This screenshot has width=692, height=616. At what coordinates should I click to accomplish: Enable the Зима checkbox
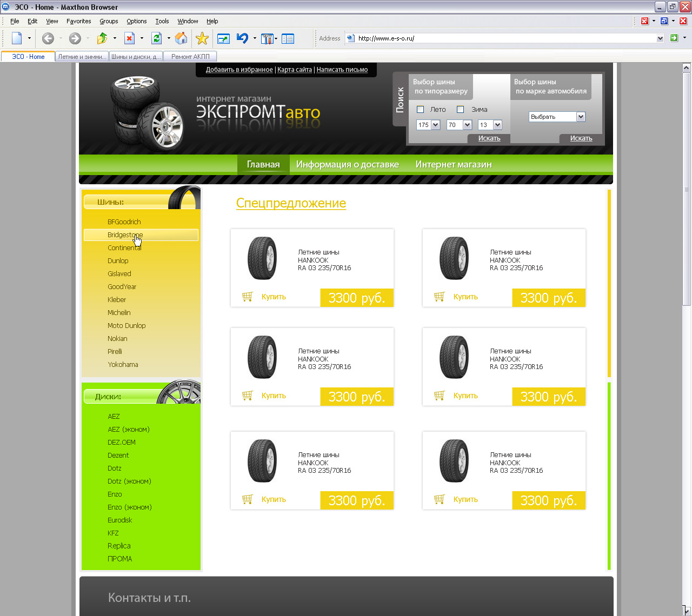[x=460, y=109]
